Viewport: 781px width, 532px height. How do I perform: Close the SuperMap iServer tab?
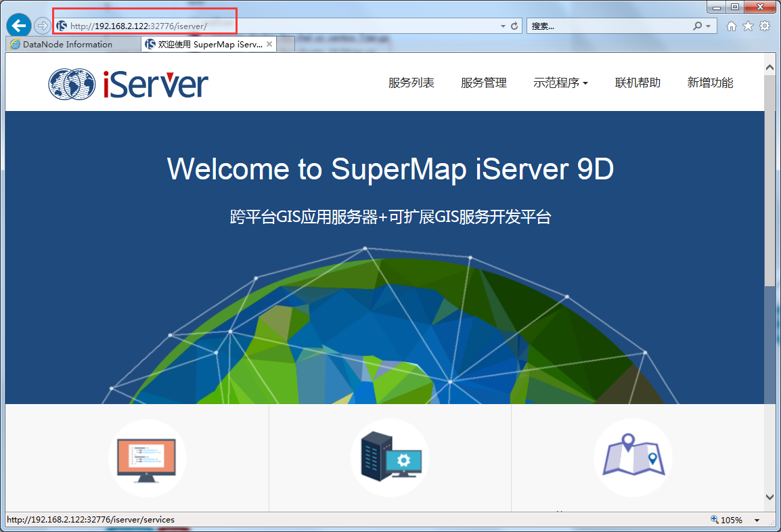pos(269,45)
